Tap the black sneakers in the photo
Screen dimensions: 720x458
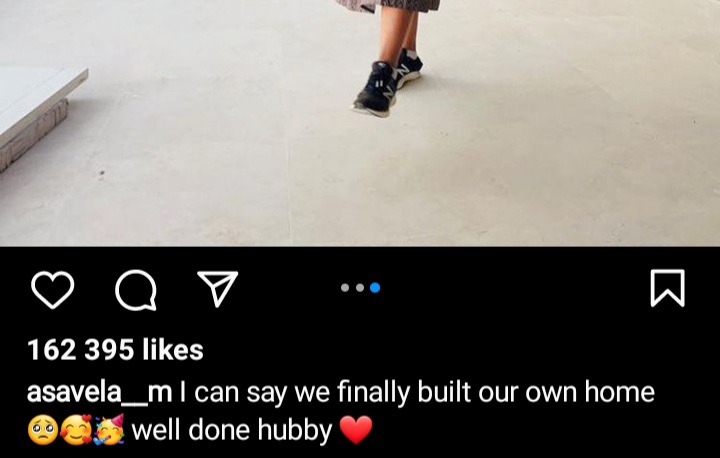(388, 83)
